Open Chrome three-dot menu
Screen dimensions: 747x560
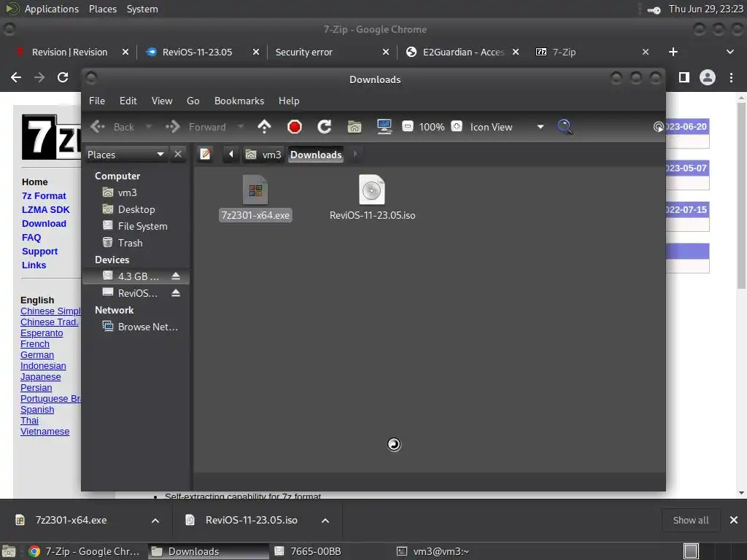point(731,77)
